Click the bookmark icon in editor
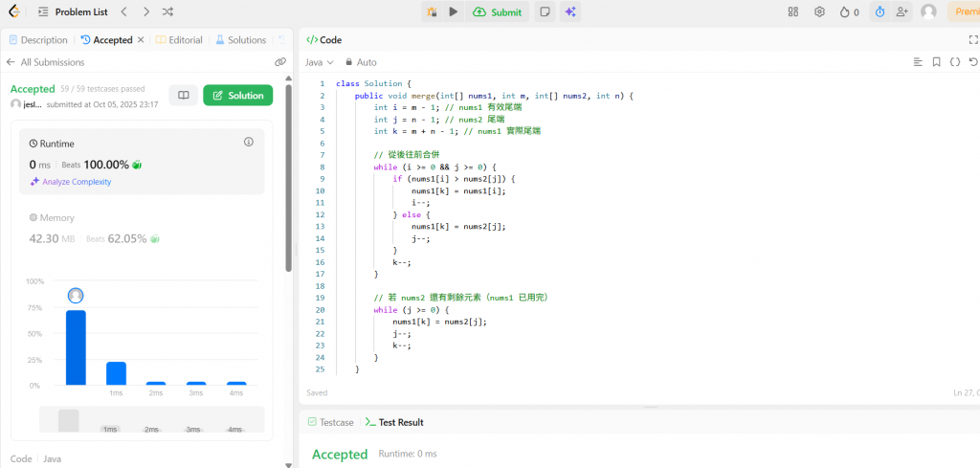 (x=936, y=62)
